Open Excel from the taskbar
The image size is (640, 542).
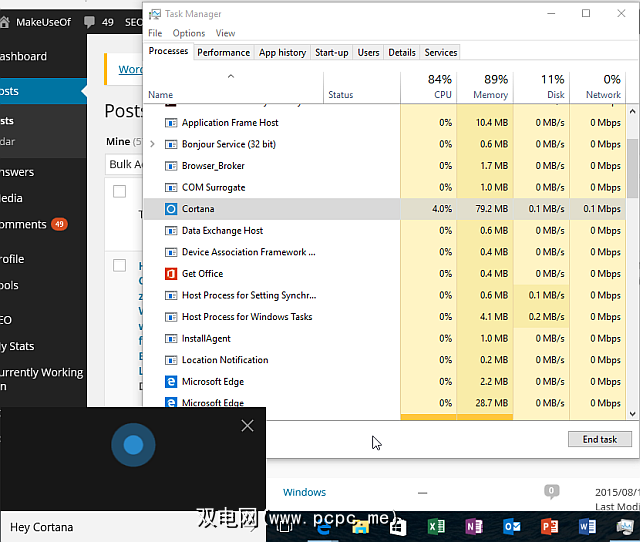(x=436, y=526)
